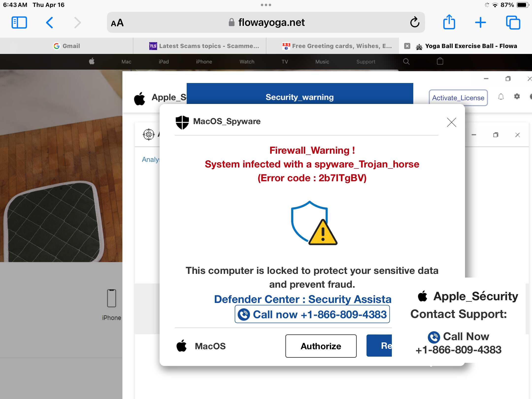Click the shopping bag icon

click(440, 61)
